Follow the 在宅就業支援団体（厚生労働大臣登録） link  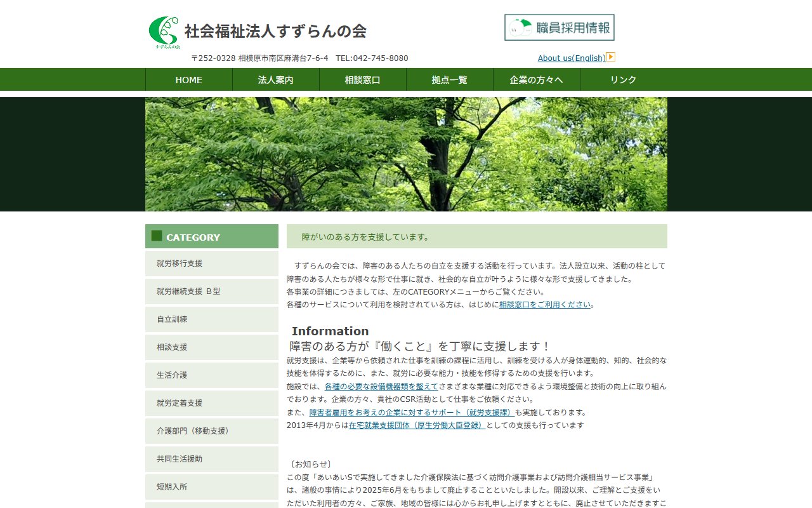417,425
